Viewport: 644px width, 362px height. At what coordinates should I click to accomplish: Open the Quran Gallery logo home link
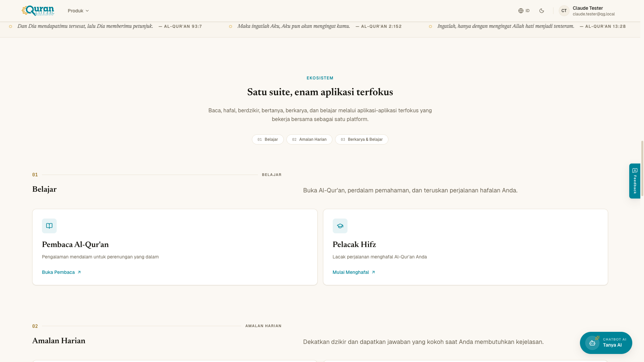[38, 11]
